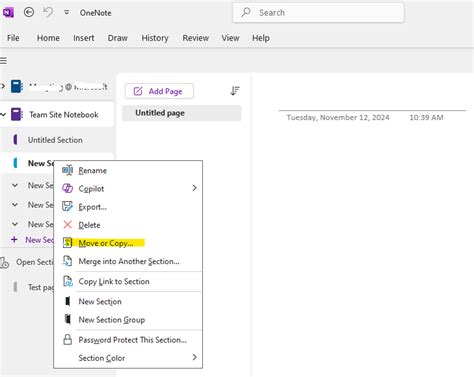Click the Copilot icon in context menu
This screenshot has height=377, width=474.
point(67,188)
